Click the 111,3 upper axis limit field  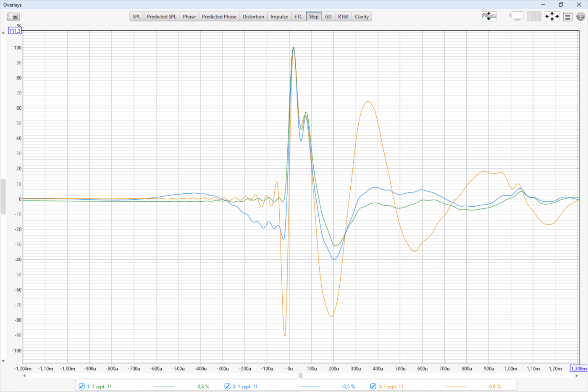15,31
